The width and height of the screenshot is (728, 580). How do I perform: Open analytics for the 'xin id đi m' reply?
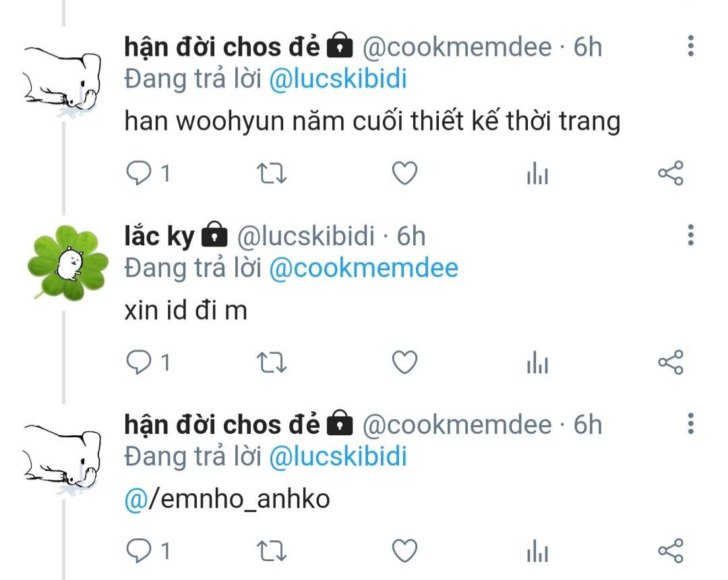pyautogui.click(x=538, y=362)
